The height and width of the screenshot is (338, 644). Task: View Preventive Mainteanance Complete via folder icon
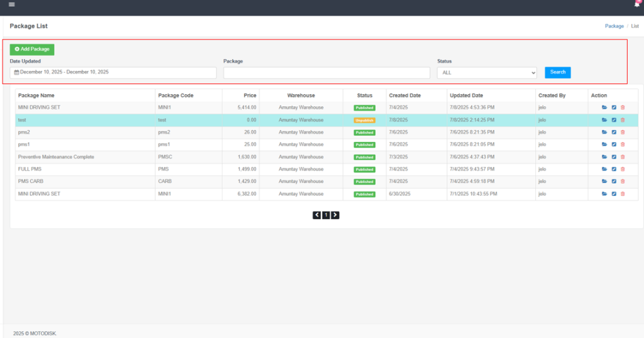(x=604, y=157)
